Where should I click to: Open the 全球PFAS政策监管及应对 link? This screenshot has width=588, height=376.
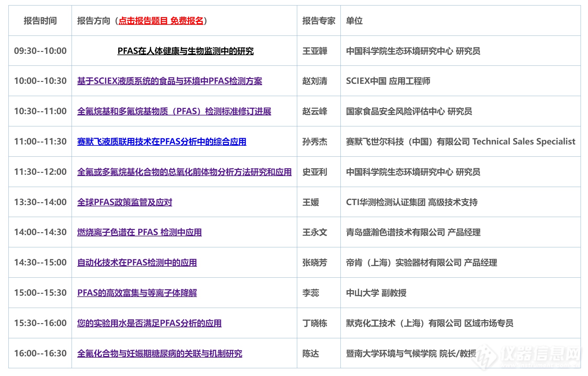click(124, 202)
